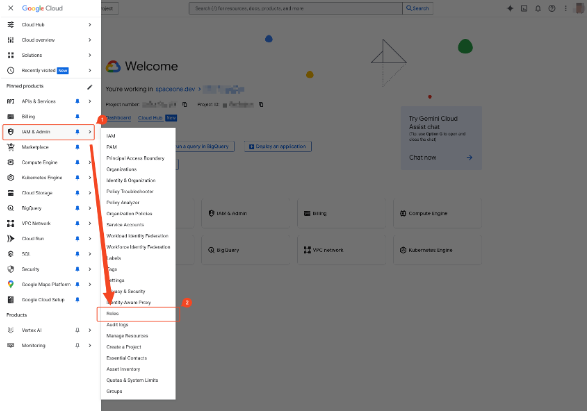The height and width of the screenshot is (412, 588).
Task: Unpin BigQuery using its blue pin
Action: [77, 208]
